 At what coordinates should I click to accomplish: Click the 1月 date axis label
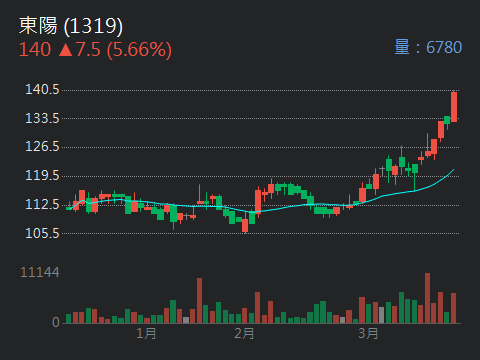point(146,333)
